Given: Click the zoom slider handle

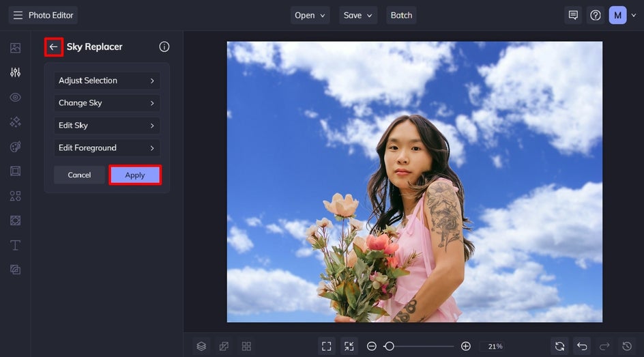Looking at the screenshot, I should (390, 346).
